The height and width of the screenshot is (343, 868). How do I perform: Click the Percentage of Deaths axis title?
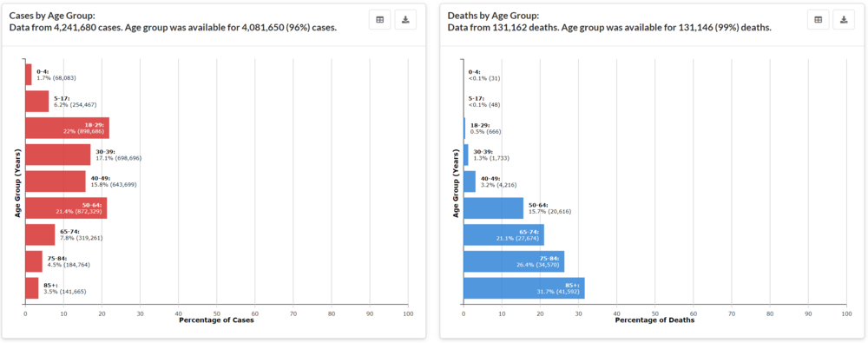point(654,320)
